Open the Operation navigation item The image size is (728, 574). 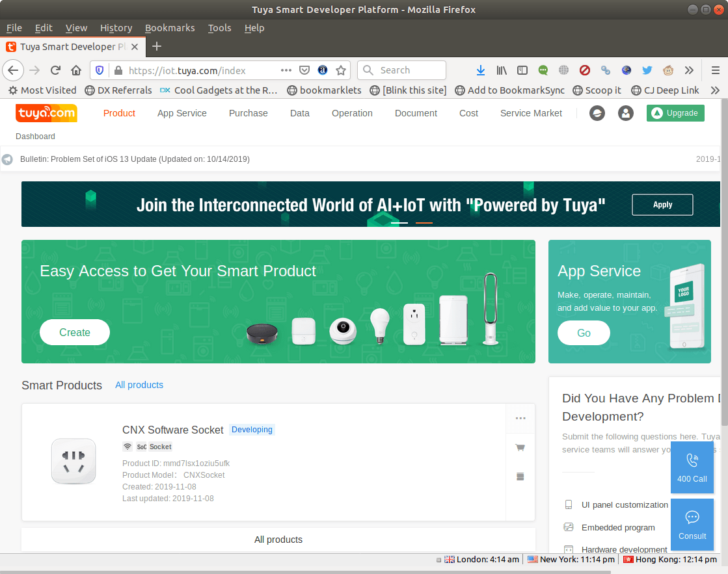(353, 113)
